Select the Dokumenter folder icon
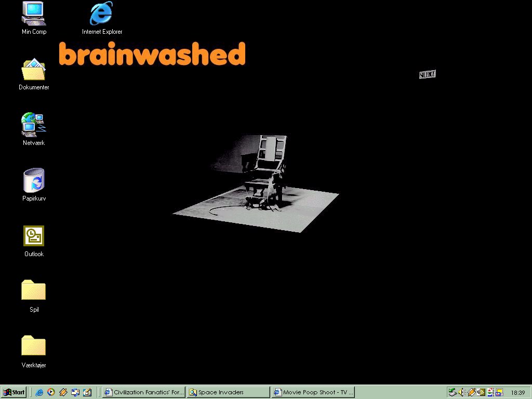Viewport: 532px width, 399px height. pyautogui.click(x=34, y=74)
